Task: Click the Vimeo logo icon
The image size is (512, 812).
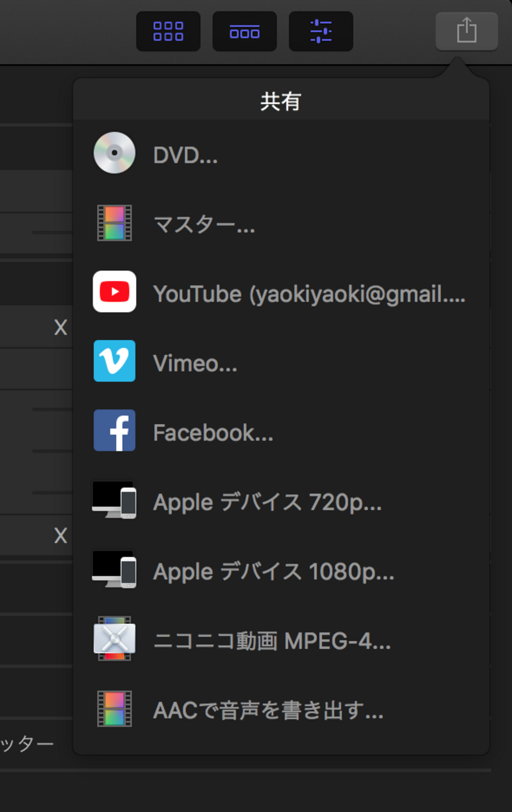Action: (114, 361)
